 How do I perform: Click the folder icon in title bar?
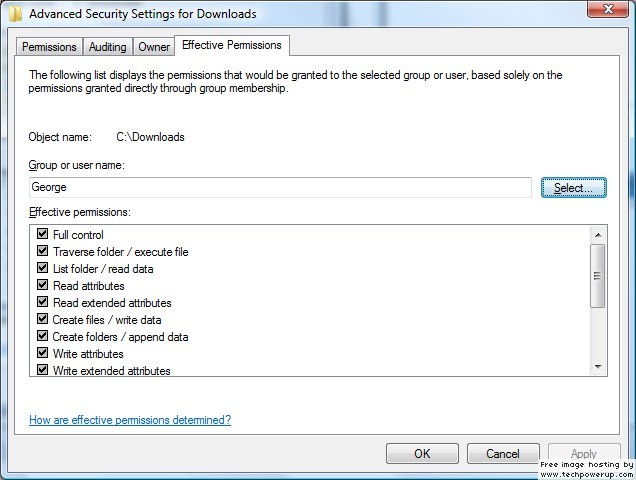pyautogui.click(x=15, y=13)
